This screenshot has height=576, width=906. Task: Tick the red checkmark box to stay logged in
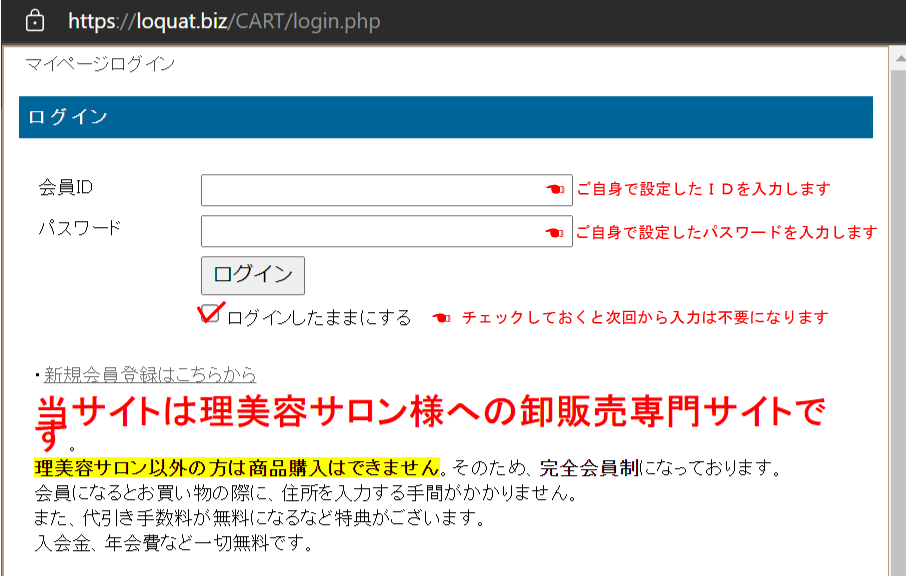[211, 315]
